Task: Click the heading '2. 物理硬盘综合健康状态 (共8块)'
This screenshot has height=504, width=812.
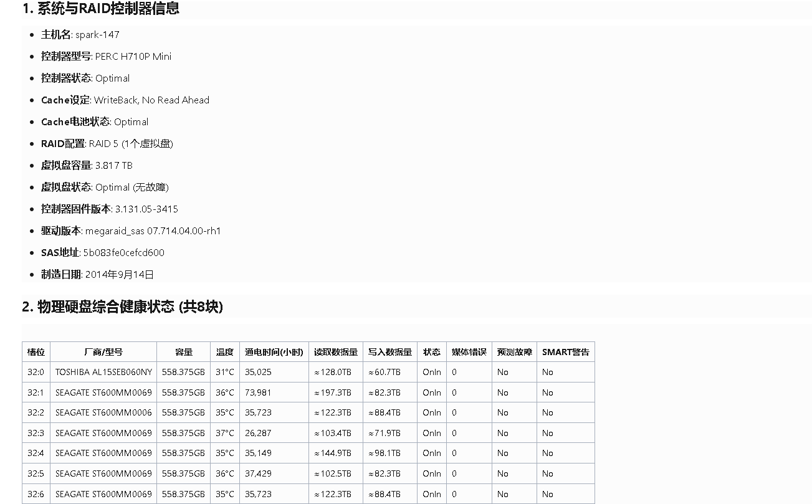Action: coord(123,307)
